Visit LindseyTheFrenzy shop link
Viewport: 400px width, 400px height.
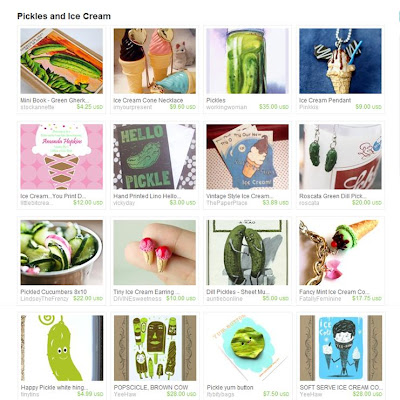click(x=44, y=299)
